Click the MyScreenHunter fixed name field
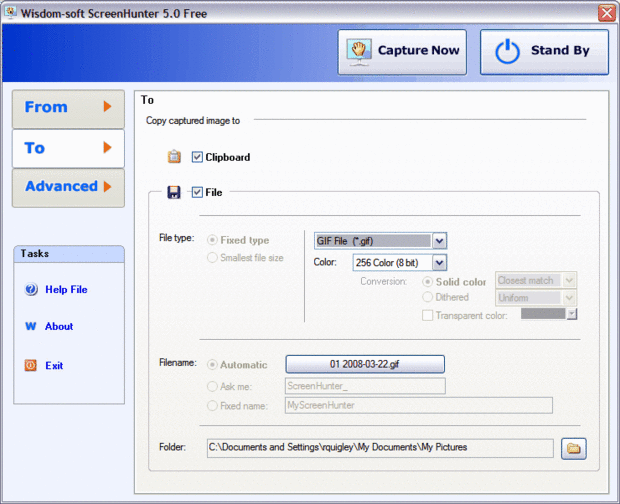This screenshot has height=504, width=620. (x=419, y=405)
